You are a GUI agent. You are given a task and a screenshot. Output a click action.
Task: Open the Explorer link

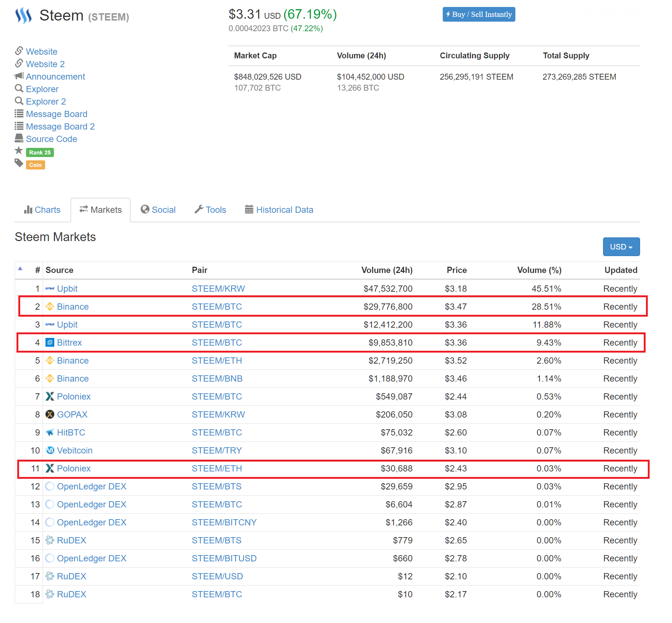point(42,89)
